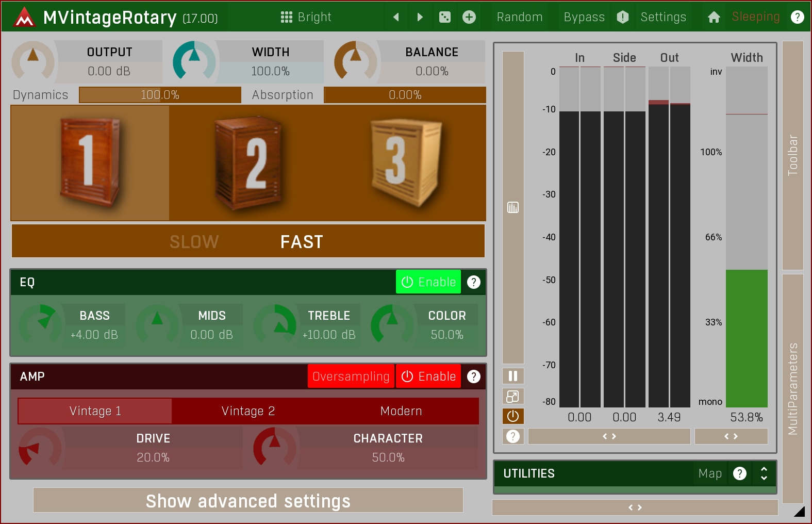Click the home icon in top bar

pos(714,17)
